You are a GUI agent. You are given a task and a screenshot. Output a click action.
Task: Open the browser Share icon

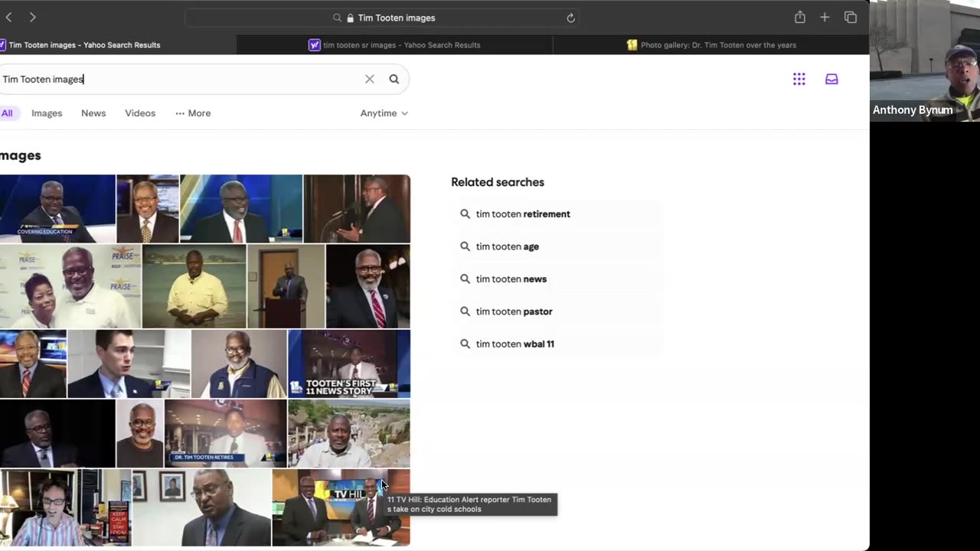pos(799,17)
